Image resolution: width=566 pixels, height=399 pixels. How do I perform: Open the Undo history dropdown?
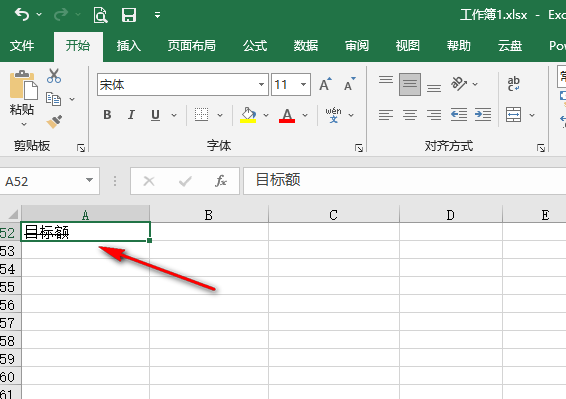(x=39, y=15)
